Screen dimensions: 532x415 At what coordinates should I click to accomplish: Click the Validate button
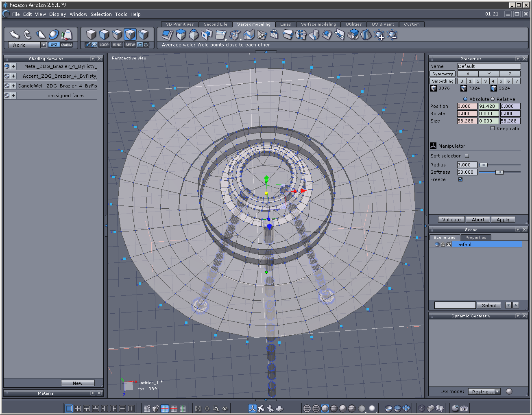[451, 219]
